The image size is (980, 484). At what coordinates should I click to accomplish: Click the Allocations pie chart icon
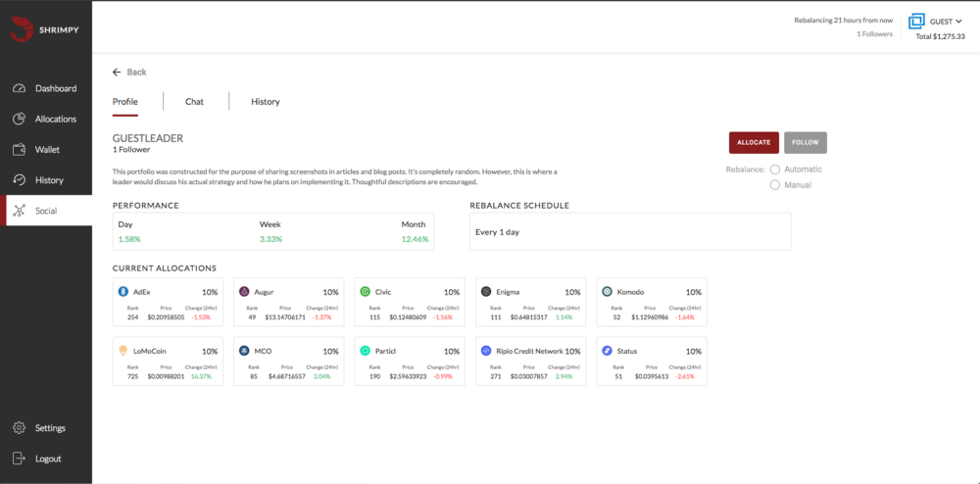click(x=20, y=119)
